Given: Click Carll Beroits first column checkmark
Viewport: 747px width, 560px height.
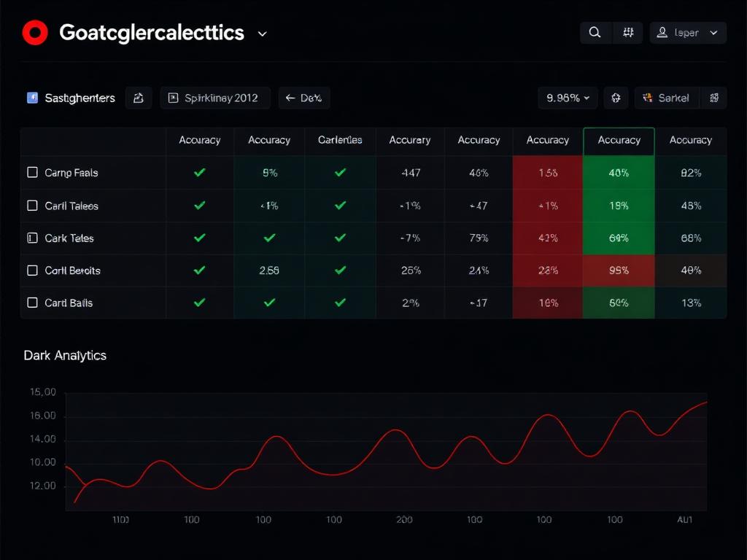Looking at the screenshot, I should point(200,270).
